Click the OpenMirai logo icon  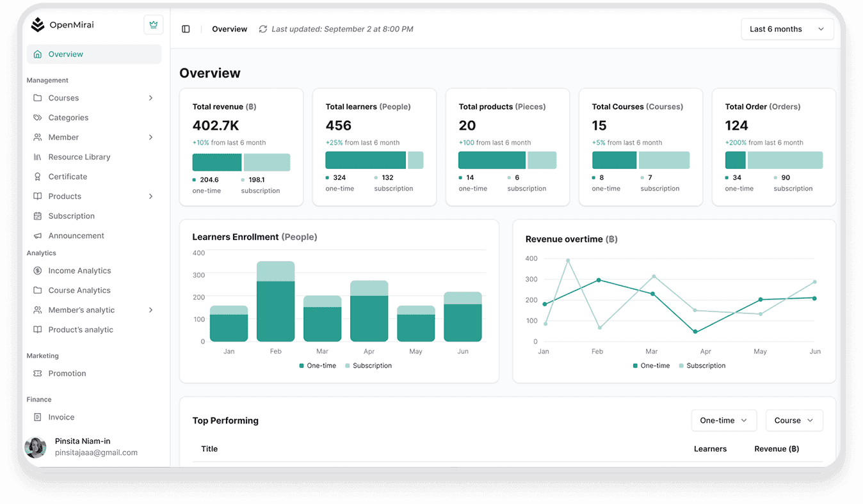38,25
